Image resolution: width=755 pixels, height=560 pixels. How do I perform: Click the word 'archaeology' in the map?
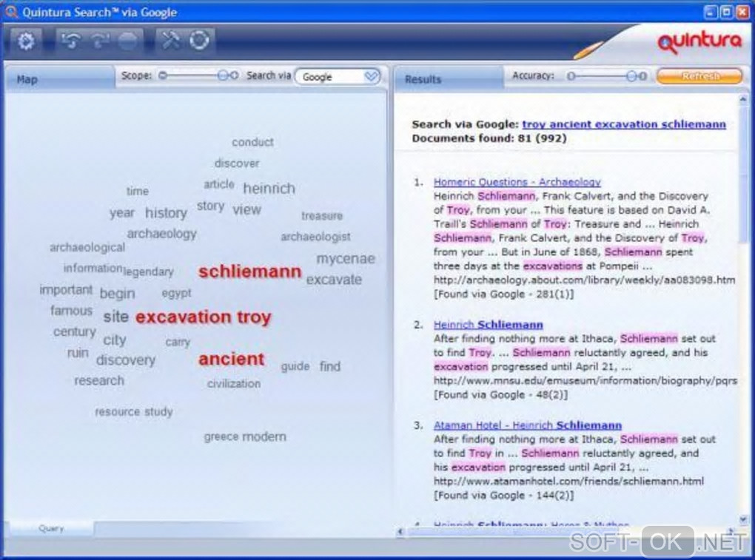point(162,234)
